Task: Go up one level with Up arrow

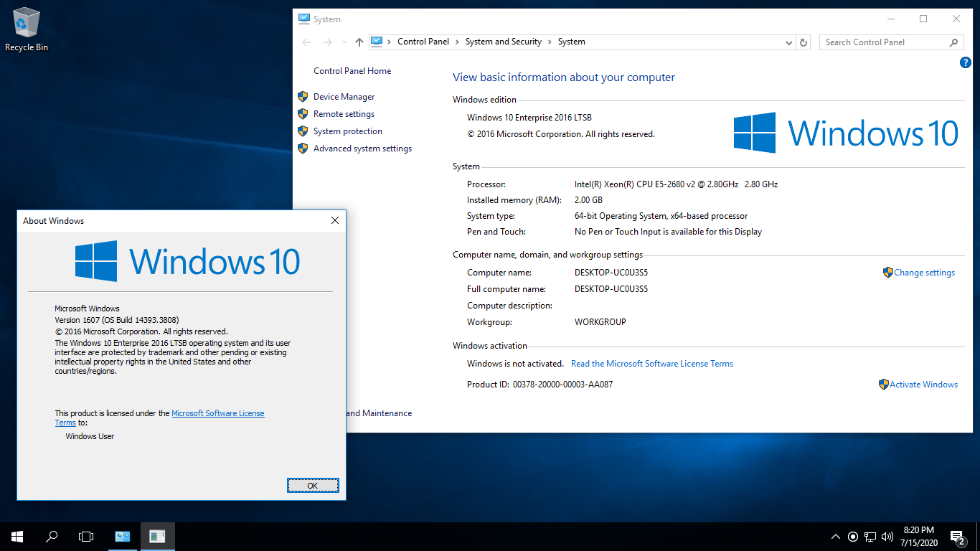Action: pyautogui.click(x=359, y=42)
